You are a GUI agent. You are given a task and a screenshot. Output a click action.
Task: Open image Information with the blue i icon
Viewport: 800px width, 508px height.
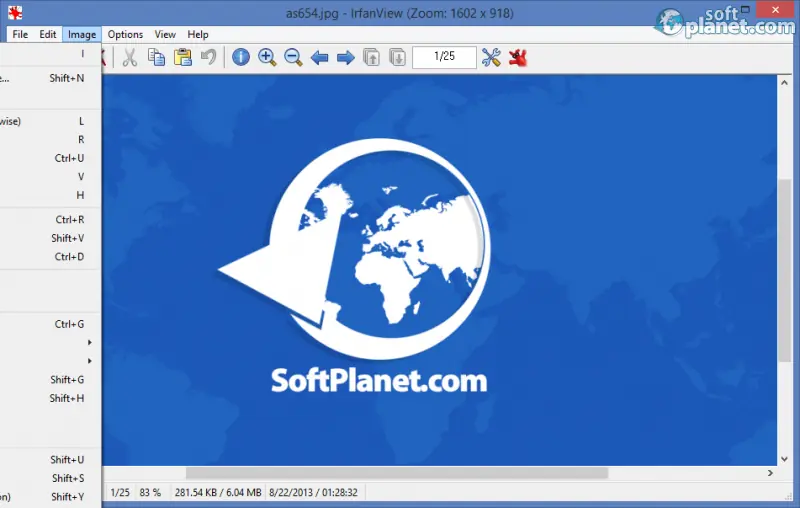click(241, 57)
